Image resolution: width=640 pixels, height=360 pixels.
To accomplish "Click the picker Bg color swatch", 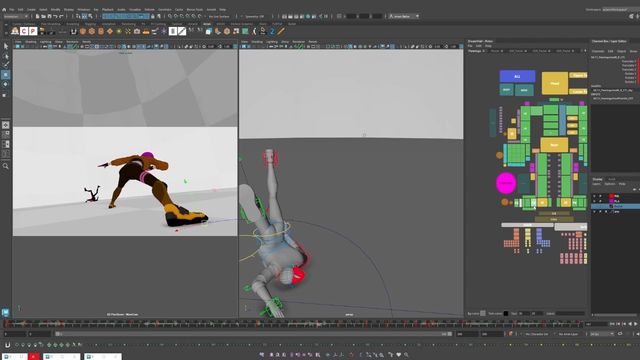I will (483, 313).
